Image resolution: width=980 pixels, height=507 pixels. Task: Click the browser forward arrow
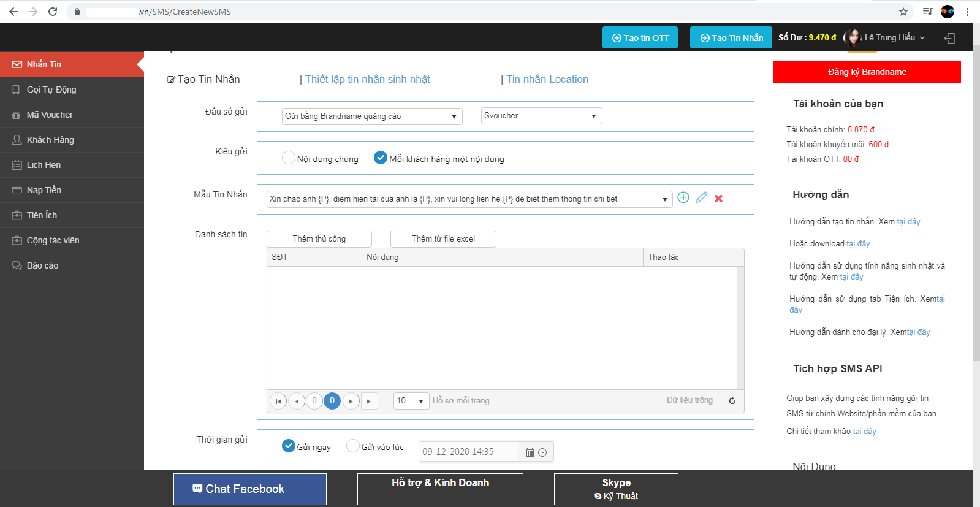tap(33, 12)
